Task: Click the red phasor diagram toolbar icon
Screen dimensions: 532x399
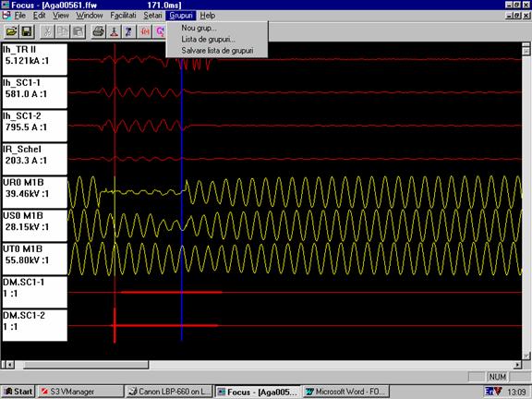Action: click(114, 32)
